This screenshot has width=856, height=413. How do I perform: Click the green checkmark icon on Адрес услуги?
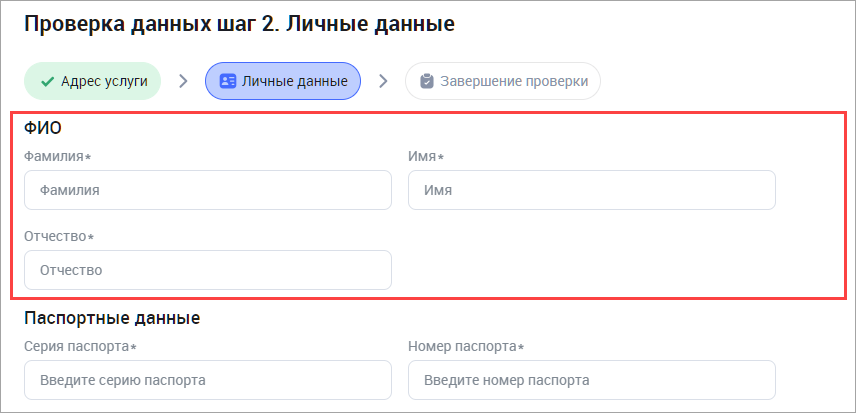[x=47, y=81]
